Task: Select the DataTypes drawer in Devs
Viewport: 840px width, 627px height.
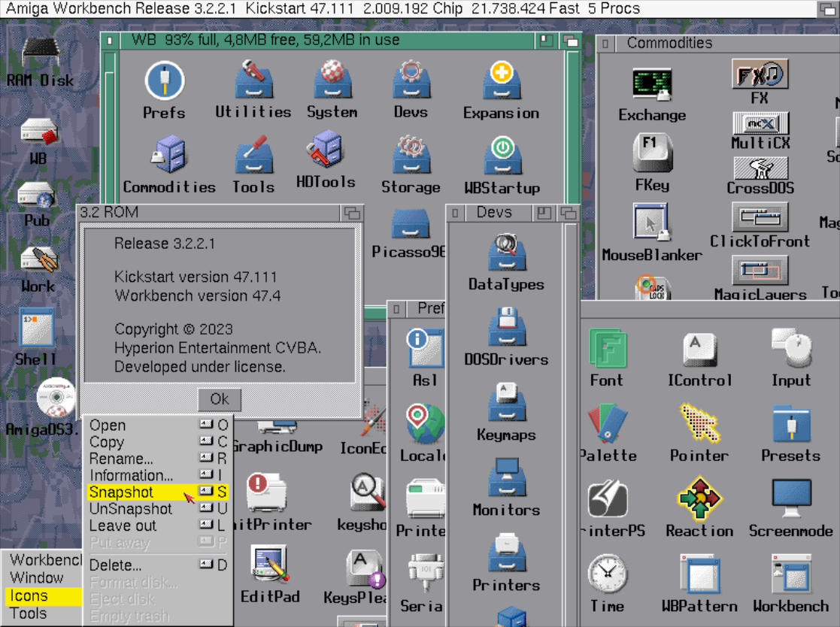Action: [x=505, y=253]
